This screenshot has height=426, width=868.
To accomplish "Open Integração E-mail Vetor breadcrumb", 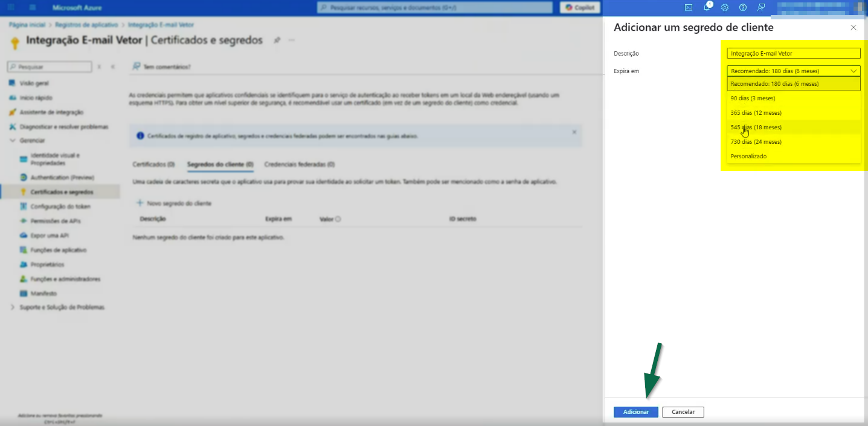I will coord(161,25).
